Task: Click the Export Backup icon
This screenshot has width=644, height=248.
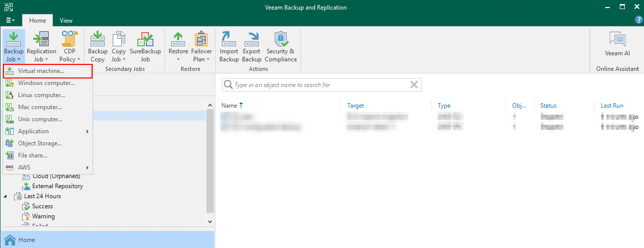Action: click(252, 40)
